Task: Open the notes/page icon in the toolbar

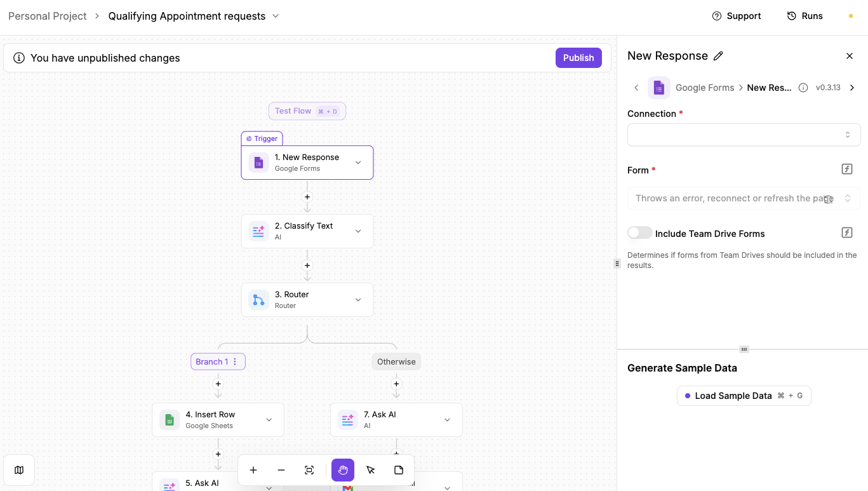Action: [398, 470]
